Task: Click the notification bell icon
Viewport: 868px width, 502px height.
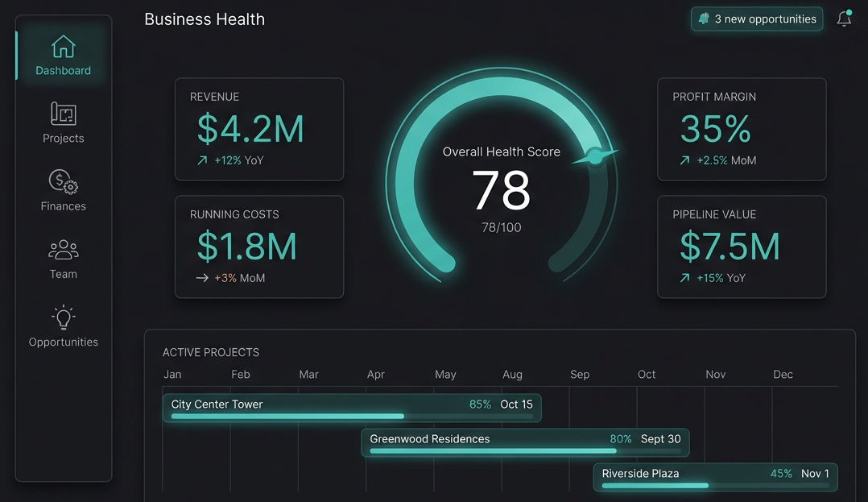Action: coord(844,19)
